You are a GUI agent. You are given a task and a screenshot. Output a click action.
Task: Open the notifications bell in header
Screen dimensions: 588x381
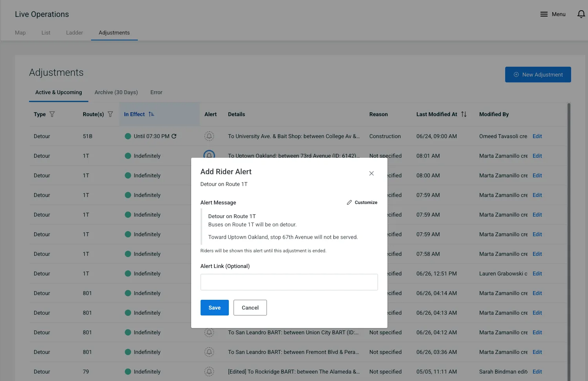[581, 14]
